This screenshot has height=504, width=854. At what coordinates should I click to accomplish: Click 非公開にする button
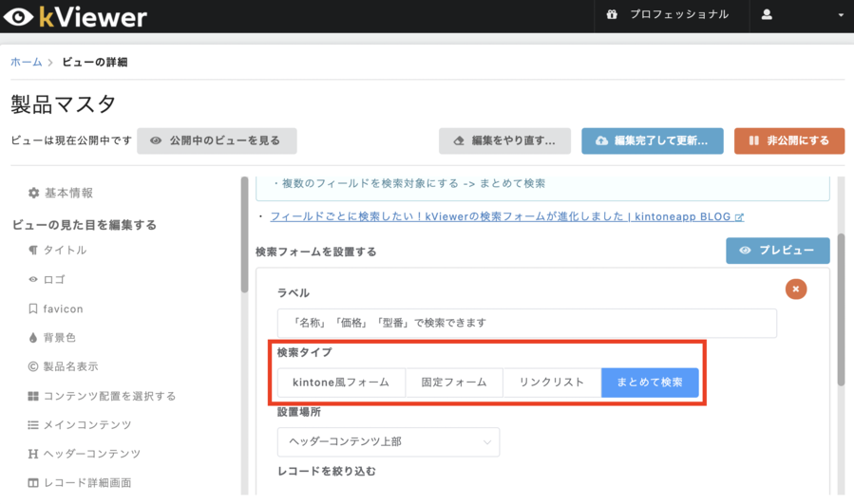click(789, 141)
